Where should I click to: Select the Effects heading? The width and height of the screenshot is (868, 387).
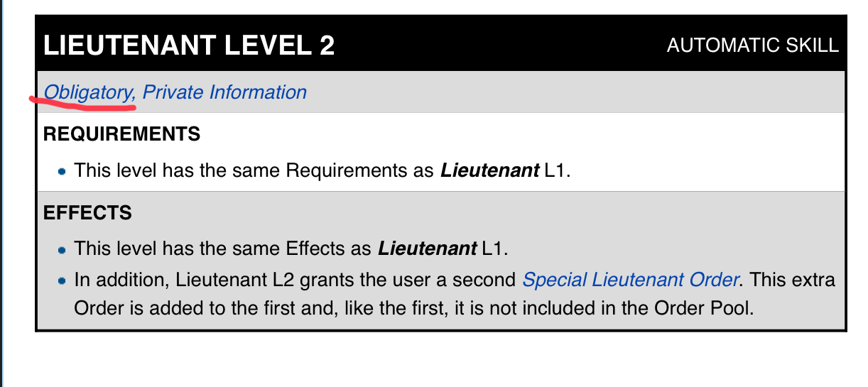87,212
